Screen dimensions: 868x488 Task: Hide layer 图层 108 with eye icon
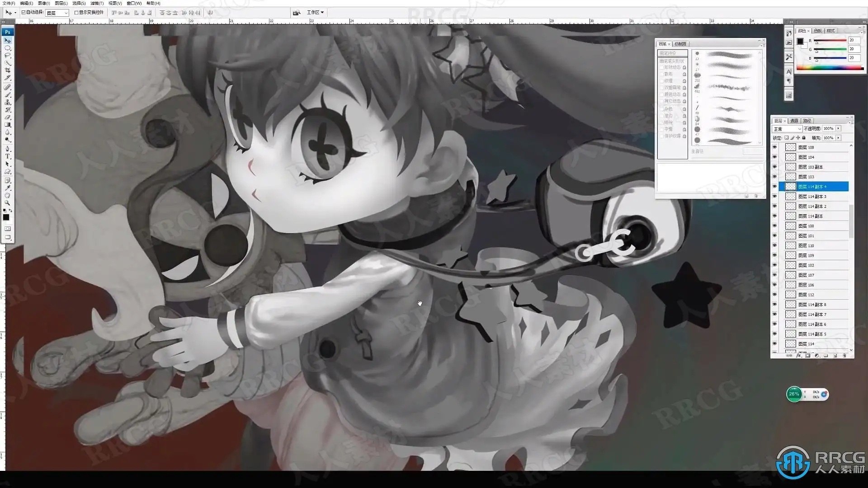[x=774, y=147]
